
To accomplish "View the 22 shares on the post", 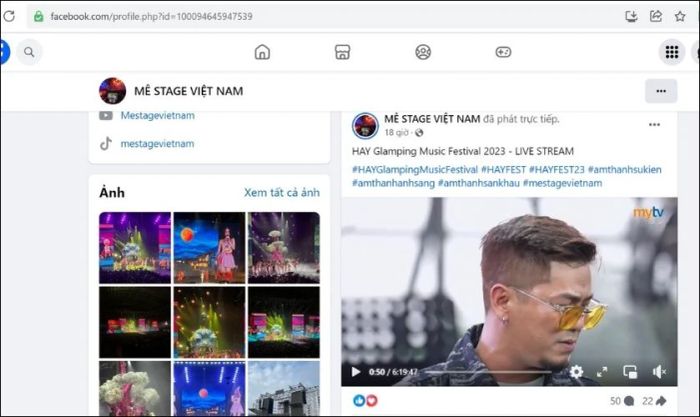I will coord(654,401).
